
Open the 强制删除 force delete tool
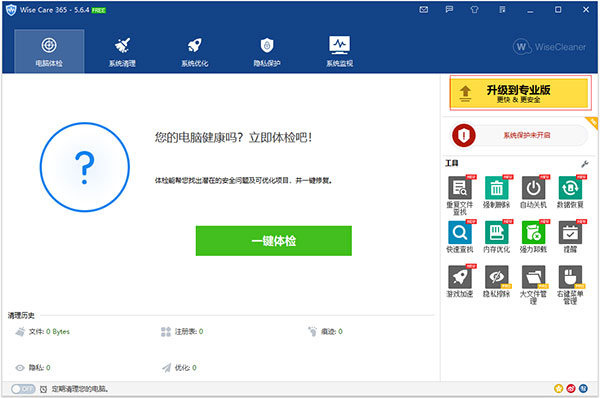pyautogui.click(x=497, y=191)
